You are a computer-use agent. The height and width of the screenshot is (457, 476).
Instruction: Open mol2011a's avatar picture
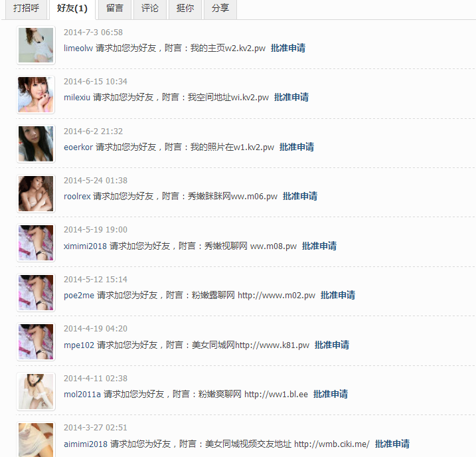pos(36,391)
